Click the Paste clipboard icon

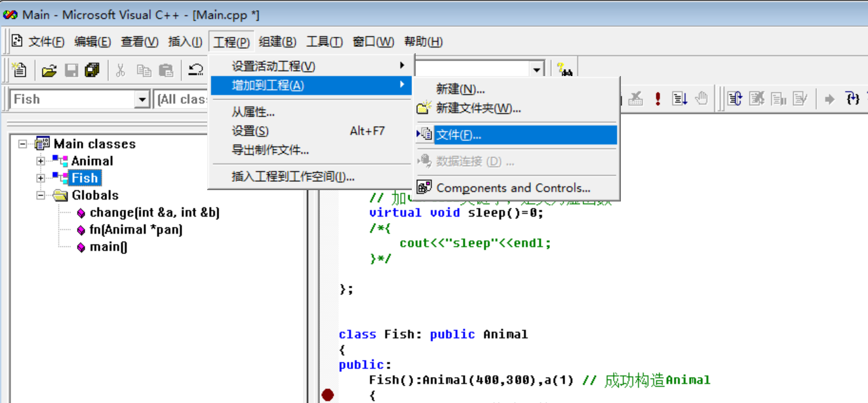point(166,70)
